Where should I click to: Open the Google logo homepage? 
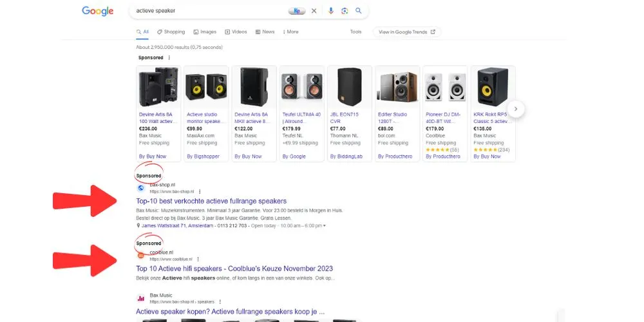97,11
